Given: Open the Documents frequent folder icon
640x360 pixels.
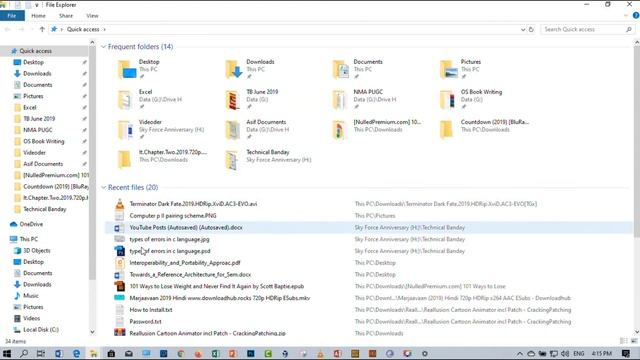Looking at the screenshot, I should [341, 69].
